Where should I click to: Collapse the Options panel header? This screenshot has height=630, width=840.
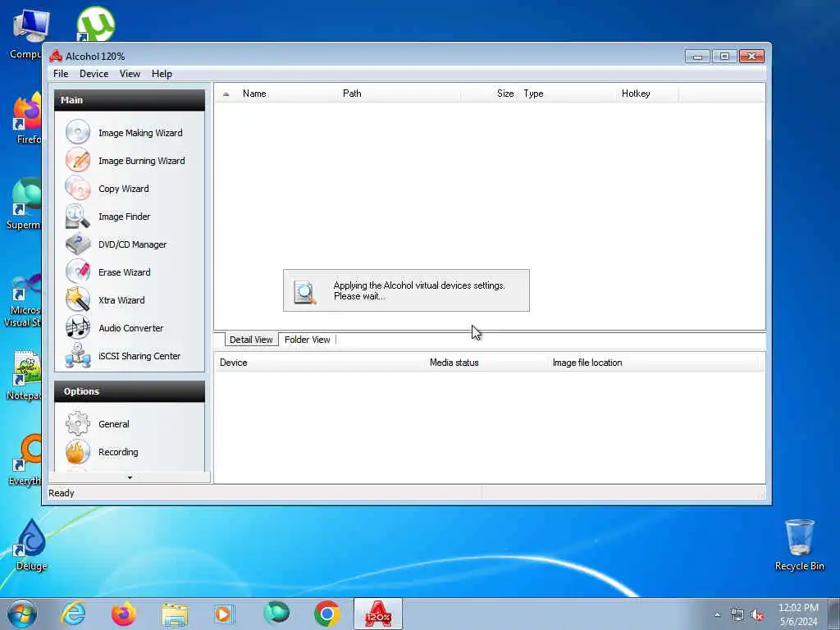129,391
